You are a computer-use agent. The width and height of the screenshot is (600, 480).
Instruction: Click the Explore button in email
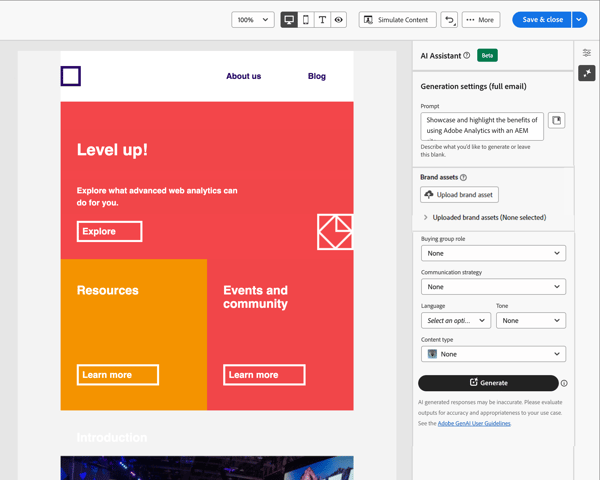tap(109, 231)
